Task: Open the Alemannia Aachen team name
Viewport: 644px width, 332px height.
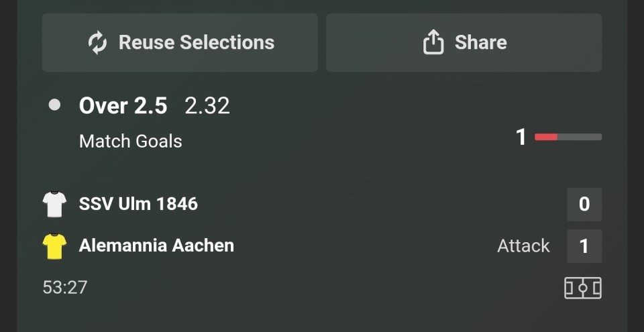Action: point(156,245)
